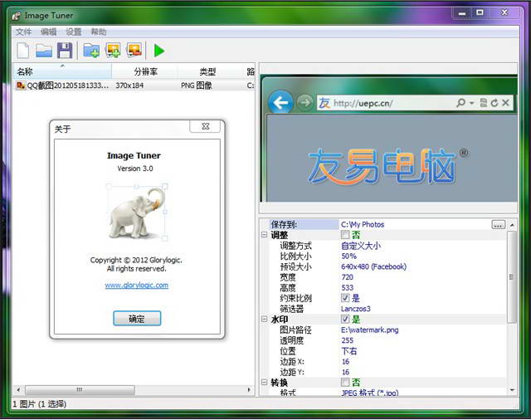Collapse the 转换 section
This screenshot has height=420, width=531.
[264, 383]
